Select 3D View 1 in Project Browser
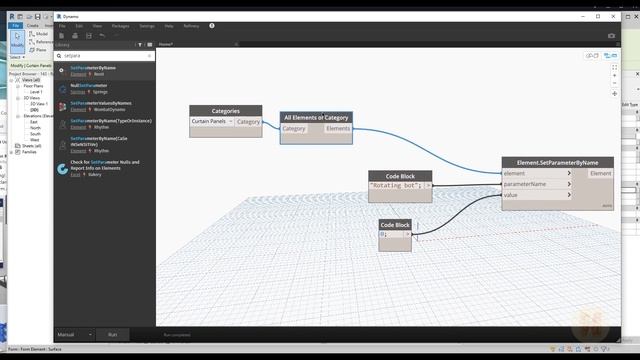The image size is (640, 360). (x=39, y=104)
